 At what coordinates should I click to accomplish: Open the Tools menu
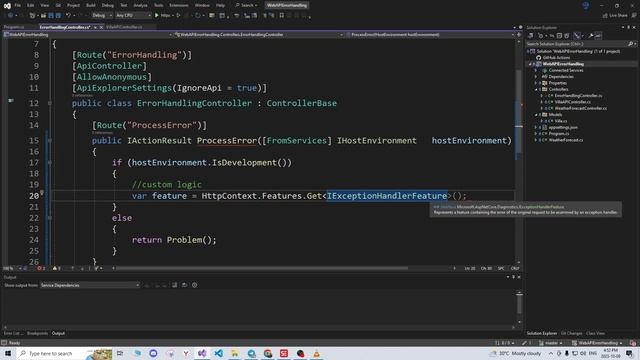coord(158,5)
